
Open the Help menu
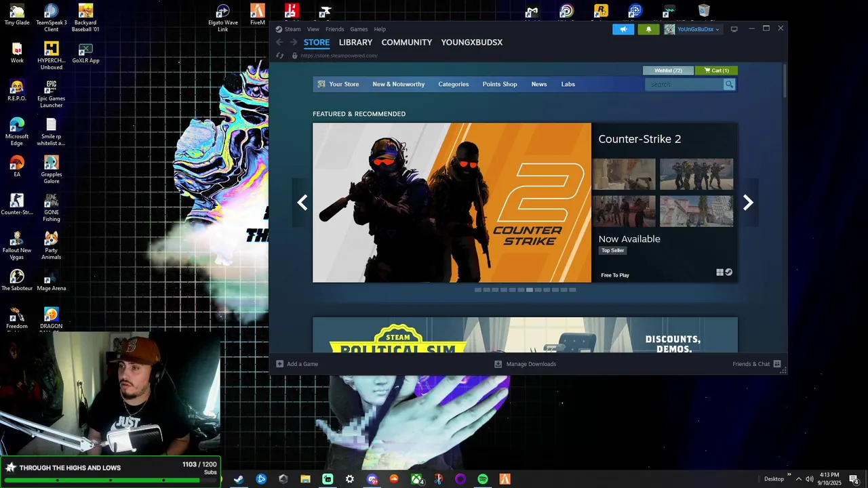pos(380,29)
